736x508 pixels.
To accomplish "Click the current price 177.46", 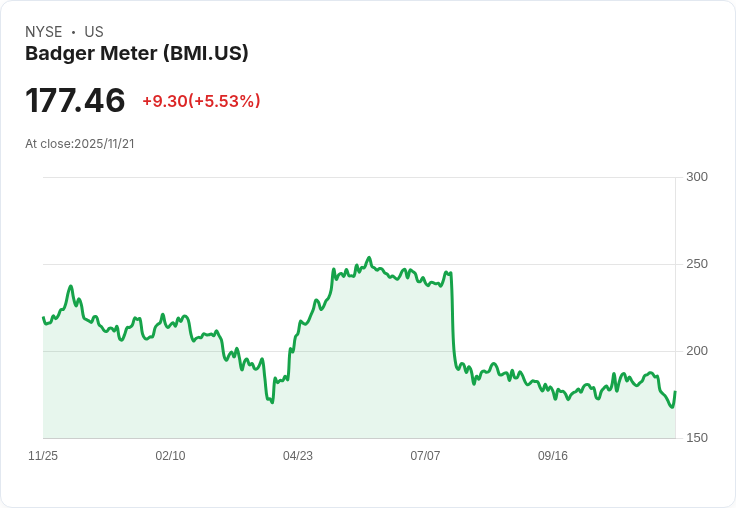I will click(75, 101).
